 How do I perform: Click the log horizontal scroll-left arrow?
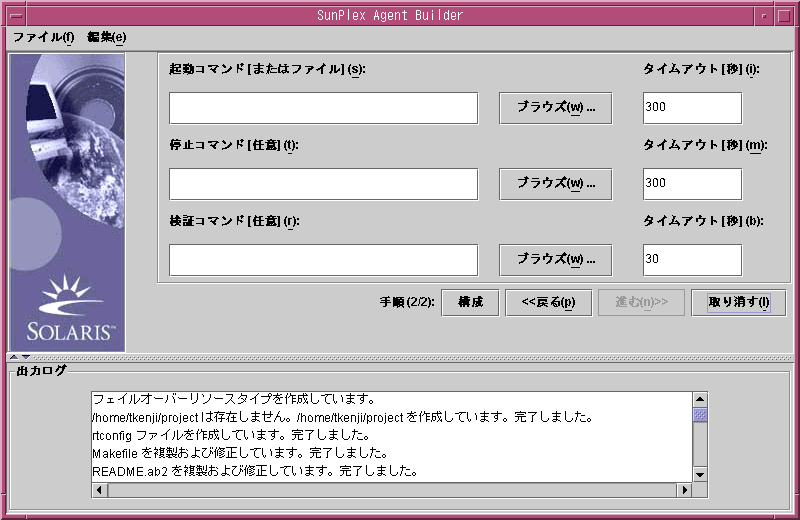[x=99, y=490]
